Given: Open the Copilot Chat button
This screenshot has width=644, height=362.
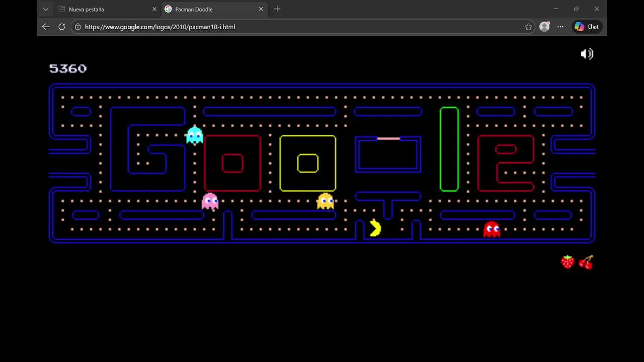Looking at the screenshot, I should coord(587,27).
